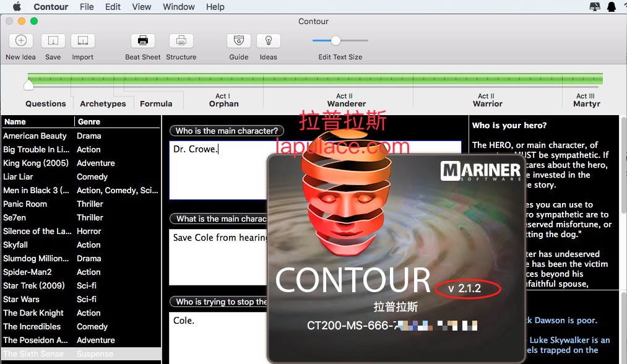627x364 pixels.
Task: Select American Beauty in the list
Action: point(81,136)
